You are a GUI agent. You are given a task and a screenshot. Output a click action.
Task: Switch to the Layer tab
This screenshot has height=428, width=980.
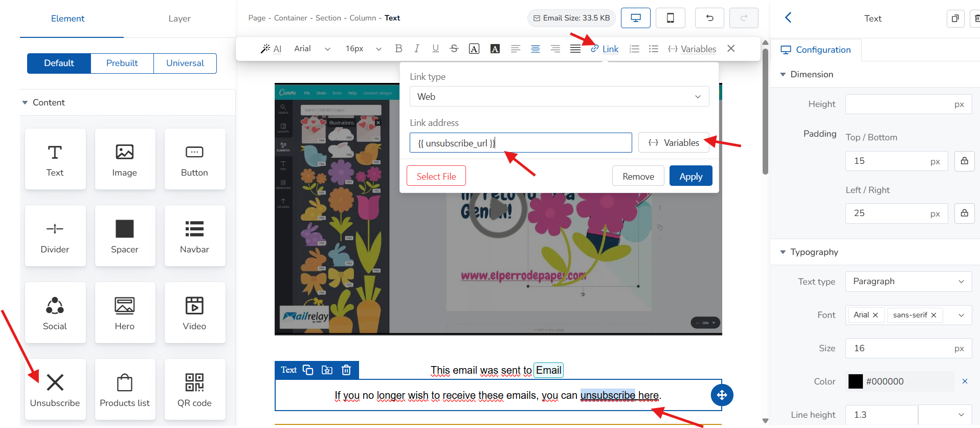tap(180, 18)
